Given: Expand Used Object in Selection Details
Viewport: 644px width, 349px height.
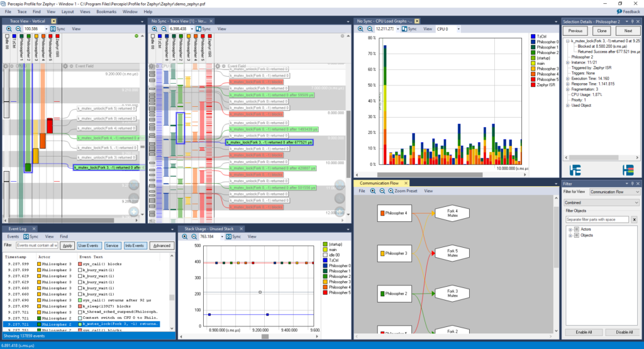Looking at the screenshot, I should (568, 106).
